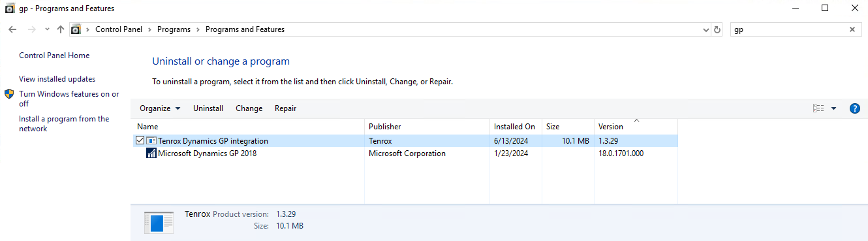Open help with the blue question mark
Image resolution: width=868 pixels, height=241 pixels.
click(855, 108)
